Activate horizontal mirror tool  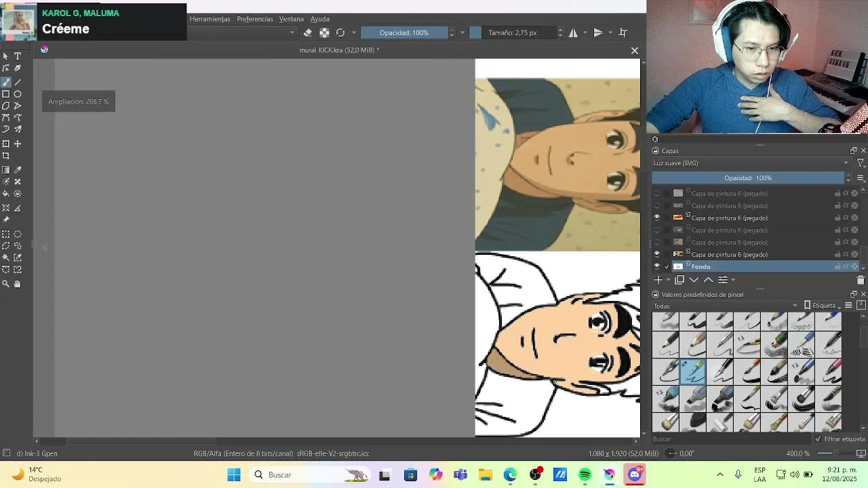[574, 33]
